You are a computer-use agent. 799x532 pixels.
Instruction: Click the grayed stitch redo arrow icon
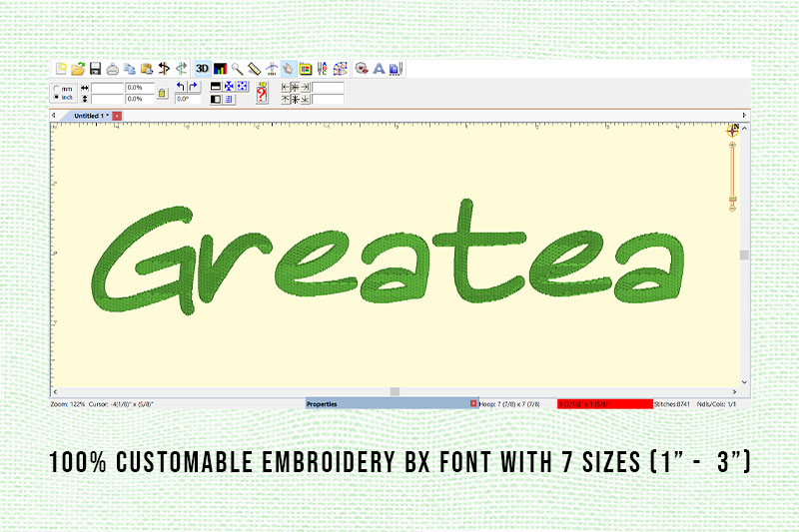coord(182,69)
